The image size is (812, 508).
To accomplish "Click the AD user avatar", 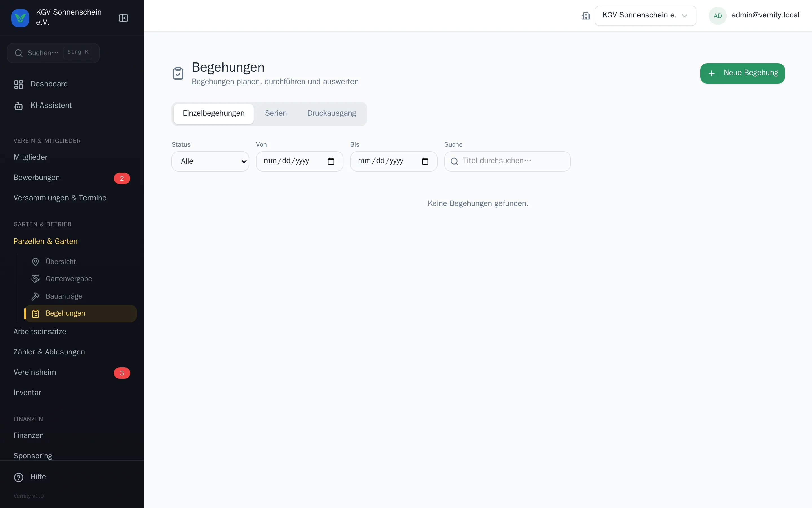I will [x=718, y=16].
